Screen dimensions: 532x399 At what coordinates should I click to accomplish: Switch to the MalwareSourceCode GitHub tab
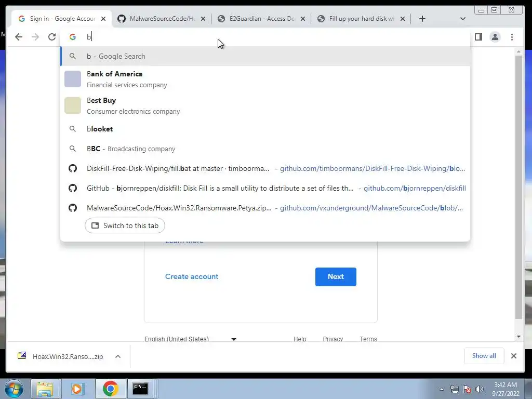(162, 19)
